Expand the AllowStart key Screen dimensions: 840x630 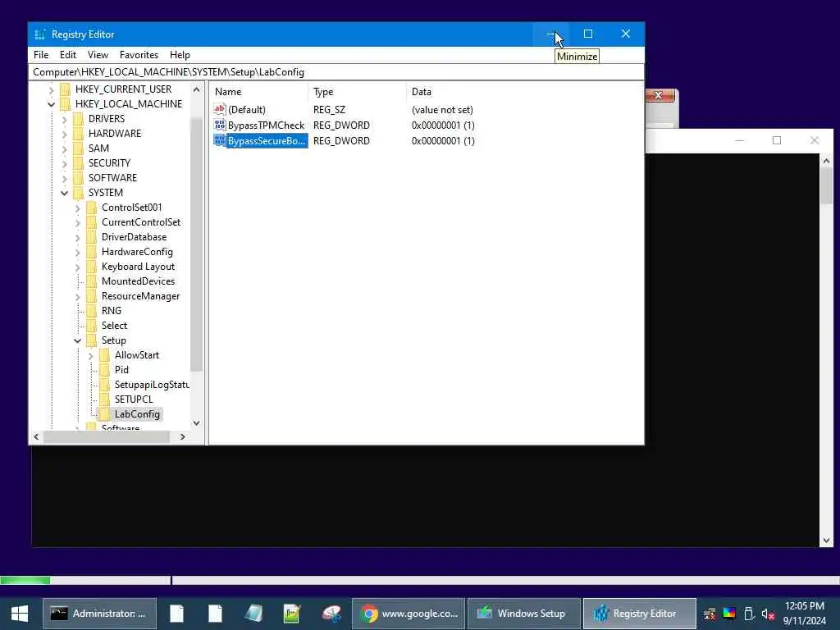pyautogui.click(x=90, y=356)
